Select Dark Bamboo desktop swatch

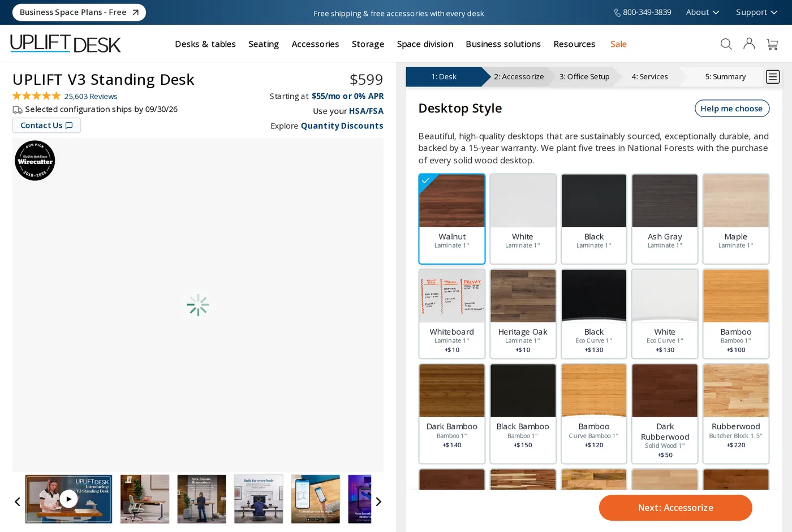coord(452,414)
